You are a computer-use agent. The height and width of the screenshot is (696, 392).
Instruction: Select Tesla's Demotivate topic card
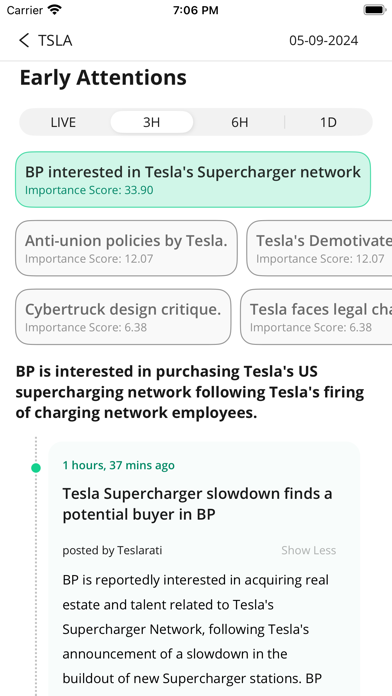click(x=319, y=248)
